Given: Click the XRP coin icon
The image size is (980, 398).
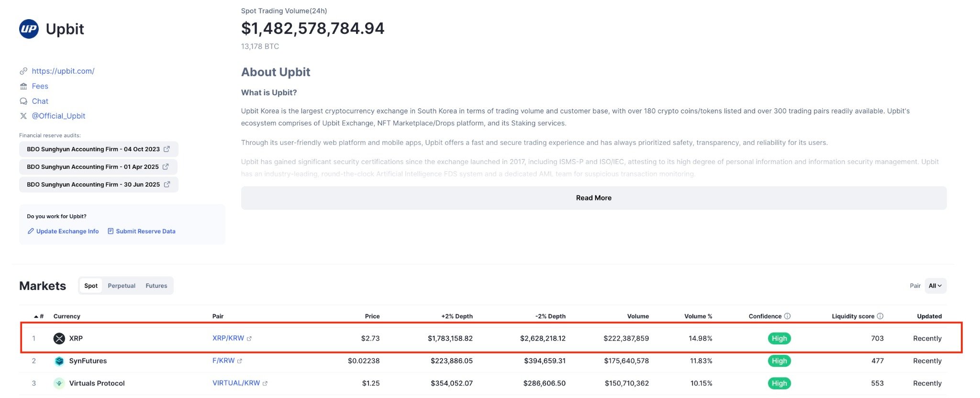Looking at the screenshot, I should point(59,338).
